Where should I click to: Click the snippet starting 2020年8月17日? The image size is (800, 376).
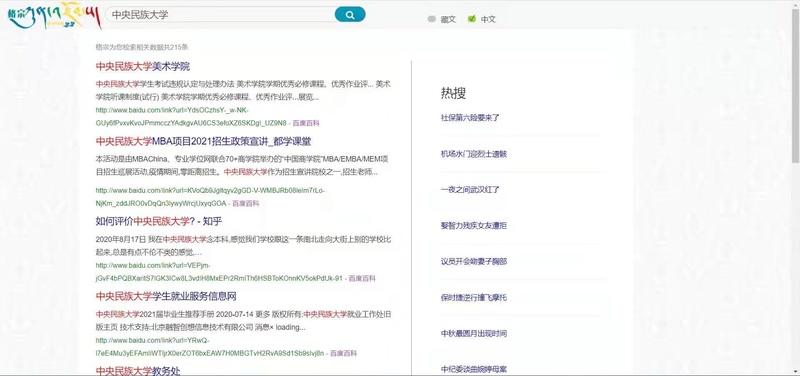pos(243,246)
